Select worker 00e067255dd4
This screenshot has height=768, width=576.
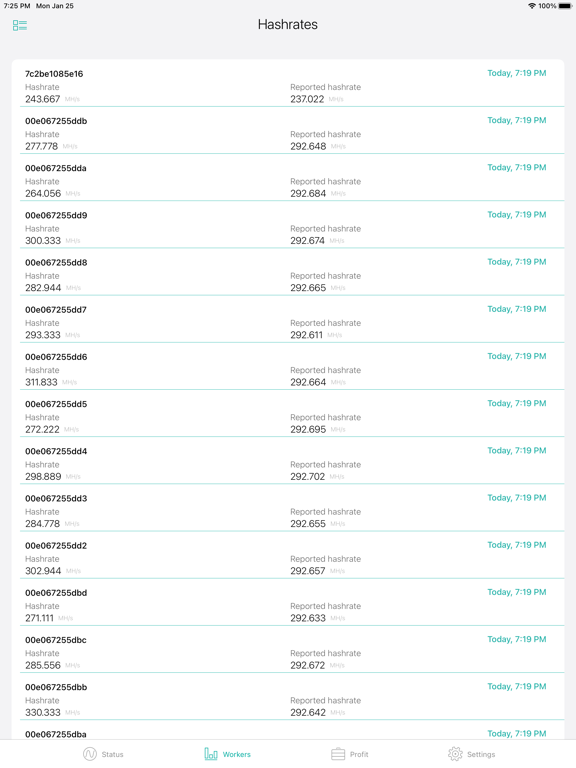point(288,460)
